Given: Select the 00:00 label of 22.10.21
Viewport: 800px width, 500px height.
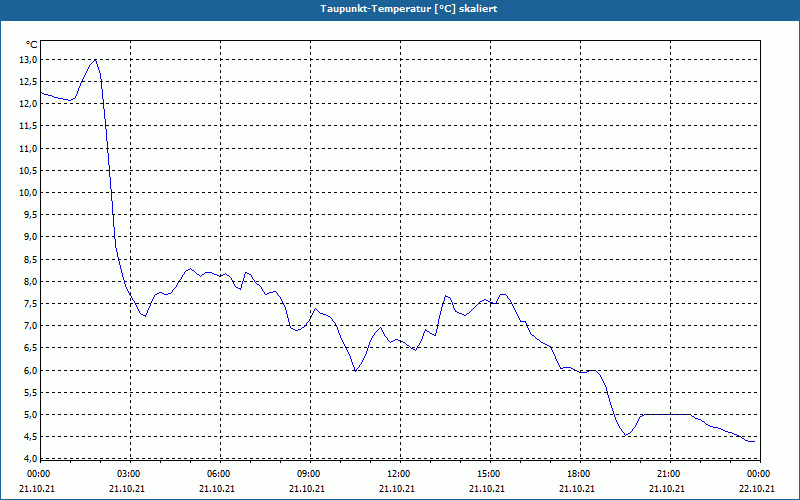Looking at the screenshot, I should point(759,474).
